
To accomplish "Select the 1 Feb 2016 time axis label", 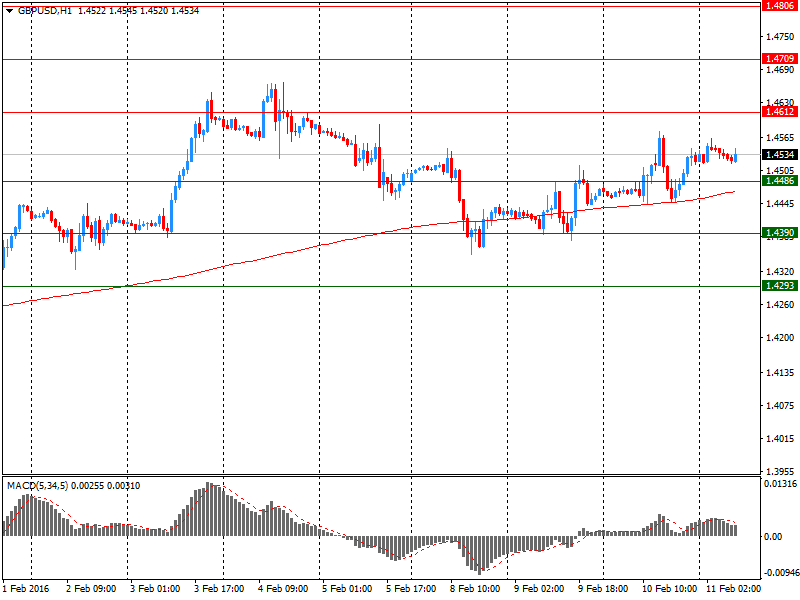I will pos(26,589).
